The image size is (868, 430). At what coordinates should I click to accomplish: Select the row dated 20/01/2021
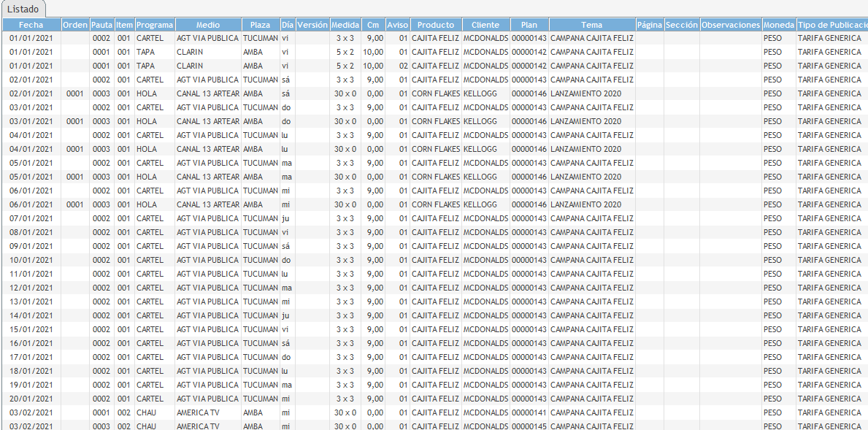point(31,399)
